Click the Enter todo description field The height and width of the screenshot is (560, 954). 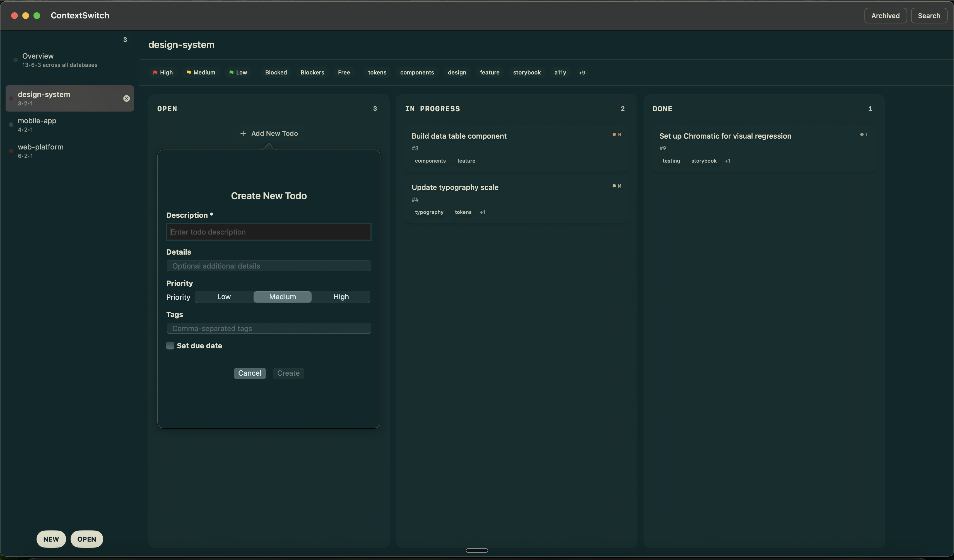[268, 231]
